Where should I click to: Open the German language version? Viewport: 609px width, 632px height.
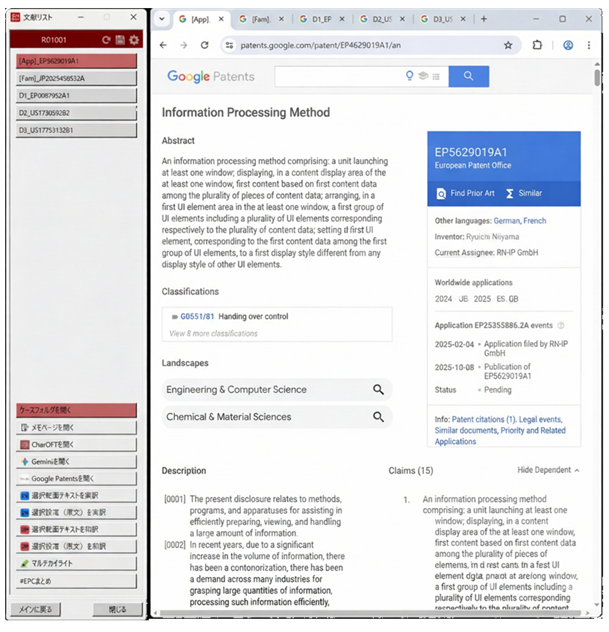coord(507,220)
